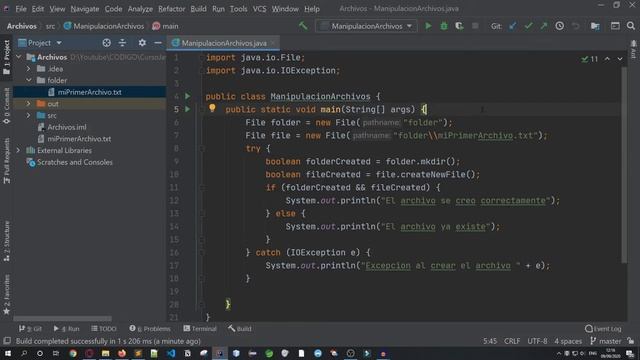640x360 pixels.
Task: Change CRLF line separator in status bar
Action: [x=512, y=341]
